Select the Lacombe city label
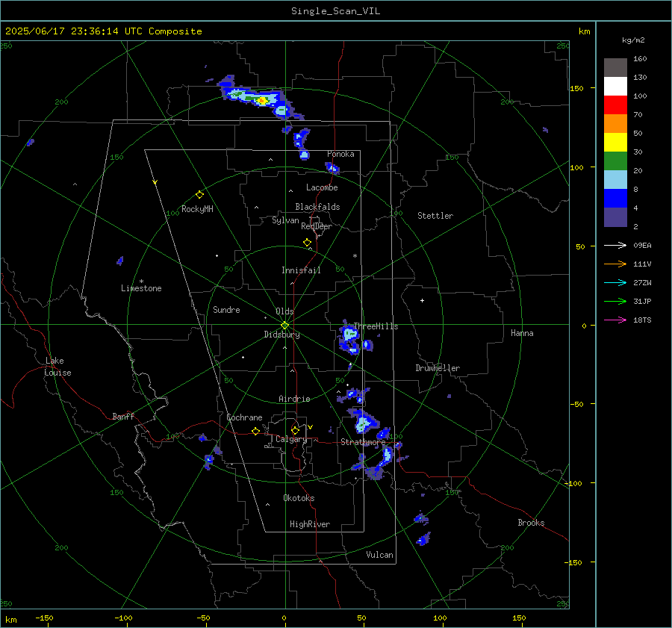 coord(322,187)
